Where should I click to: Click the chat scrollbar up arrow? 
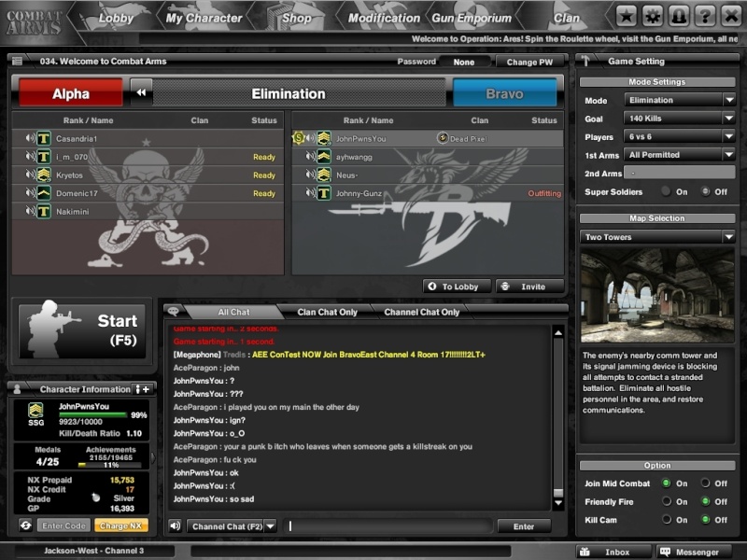[557, 333]
